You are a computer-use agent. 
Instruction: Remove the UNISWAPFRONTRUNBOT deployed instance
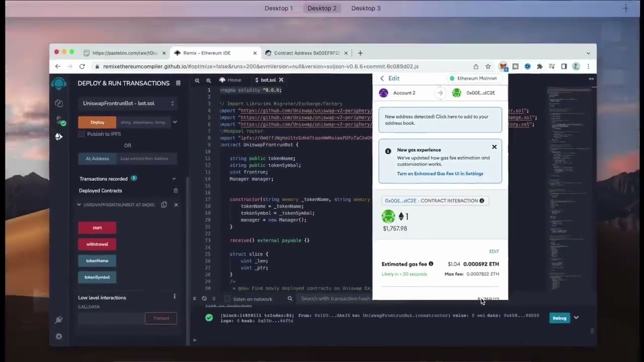176,205
